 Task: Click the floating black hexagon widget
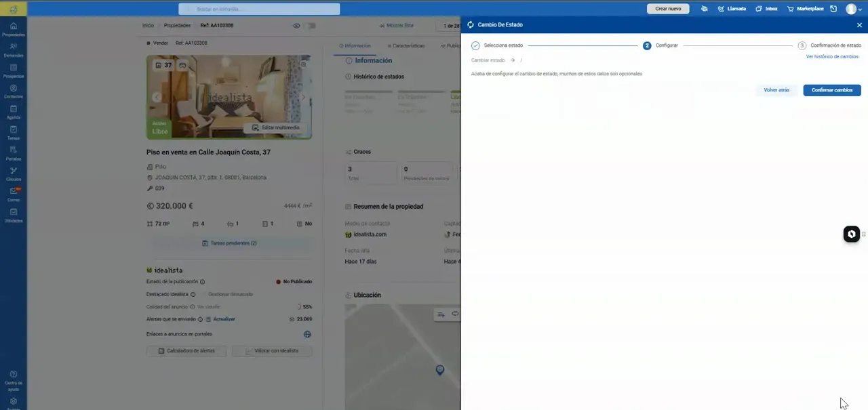click(x=851, y=234)
